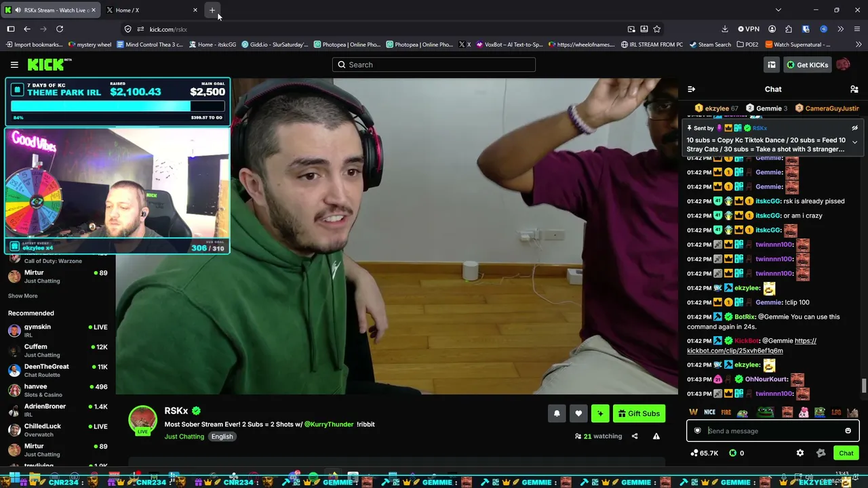Open Cuffem recommended channel
Screen dimensions: 868x488
point(58,350)
